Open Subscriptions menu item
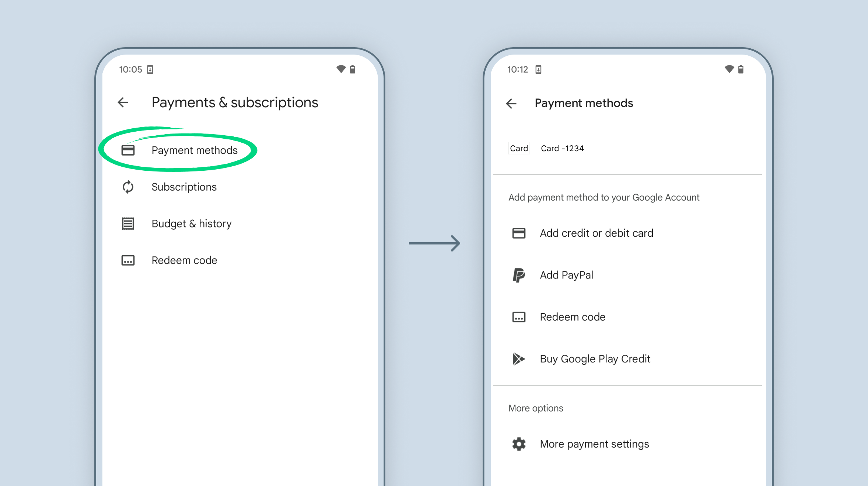Screen dimensions: 868x486 click(184, 187)
